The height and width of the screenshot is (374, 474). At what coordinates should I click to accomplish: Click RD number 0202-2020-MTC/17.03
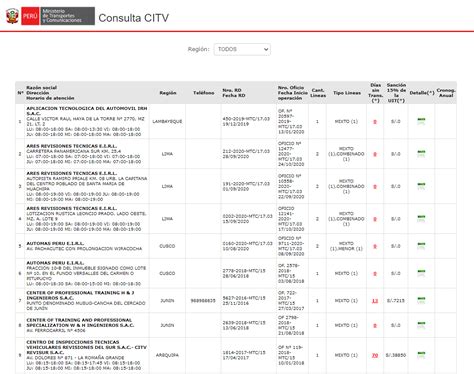(x=247, y=216)
